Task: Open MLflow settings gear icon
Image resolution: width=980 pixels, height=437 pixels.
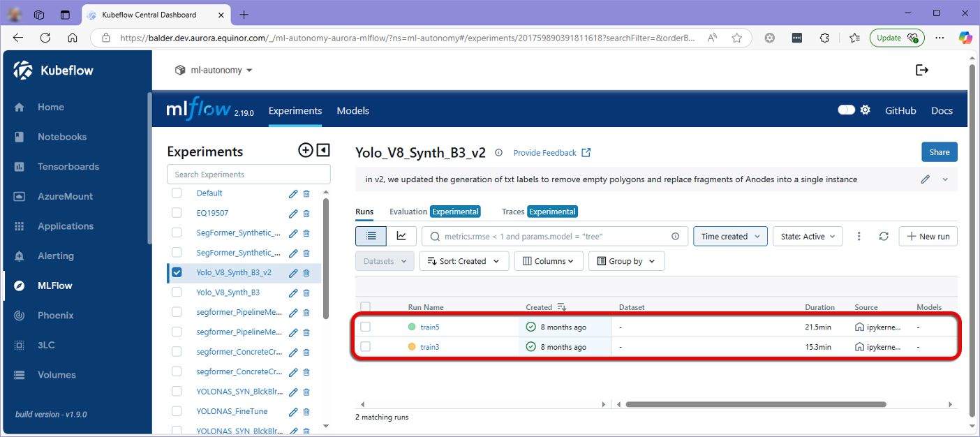Action: [866, 110]
